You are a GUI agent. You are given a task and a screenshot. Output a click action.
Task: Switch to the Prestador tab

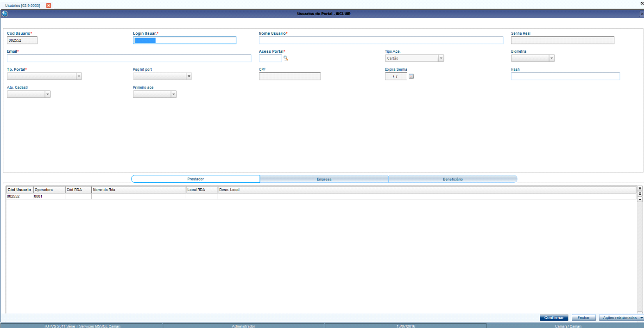point(196,179)
